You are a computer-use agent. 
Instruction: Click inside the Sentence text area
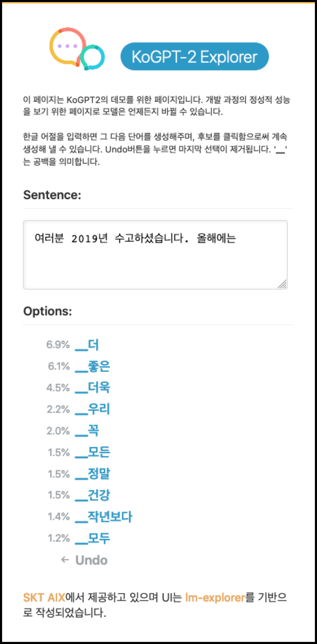pyautogui.click(x=155, y=255)
